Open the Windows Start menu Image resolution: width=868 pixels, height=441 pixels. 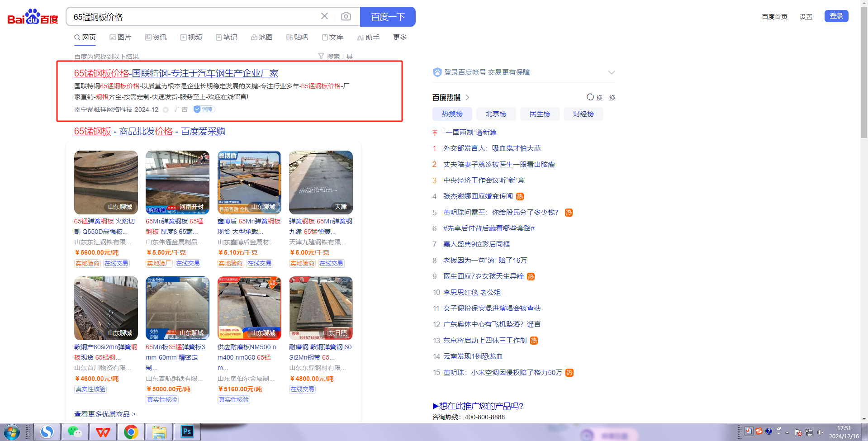[x=11, y=432]
